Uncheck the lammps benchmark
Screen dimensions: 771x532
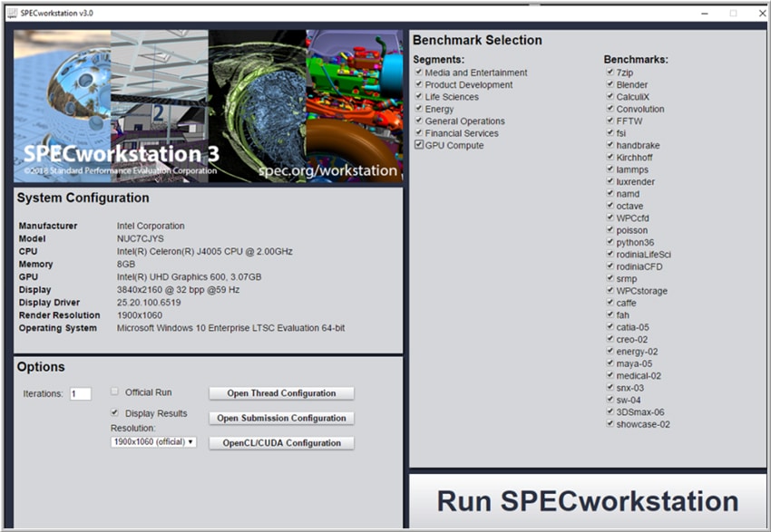click(x=610, y=169)
